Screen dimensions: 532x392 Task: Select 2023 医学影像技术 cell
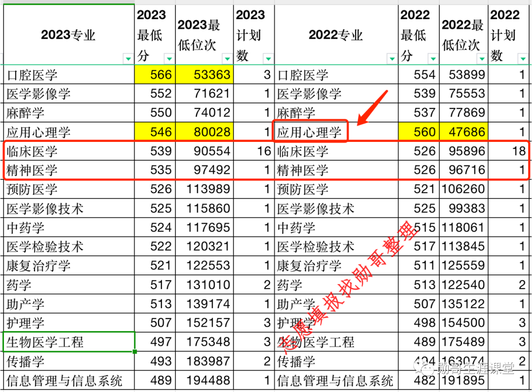(69, 208)
